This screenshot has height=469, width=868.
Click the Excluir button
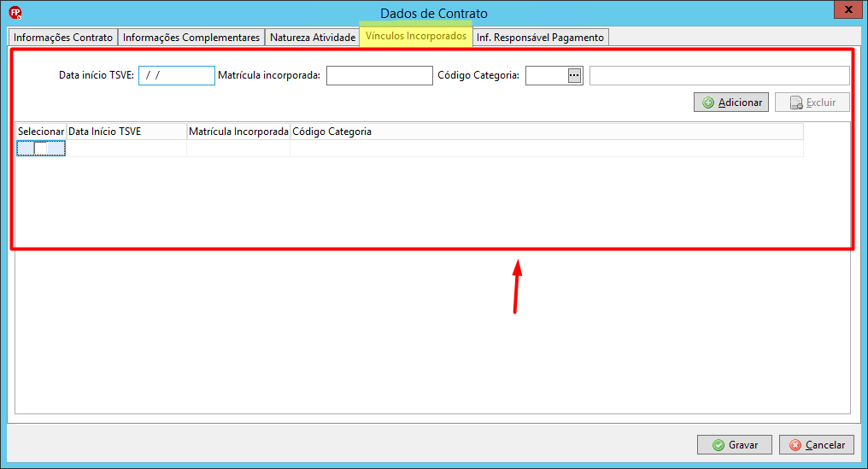[x=812, y=103]
